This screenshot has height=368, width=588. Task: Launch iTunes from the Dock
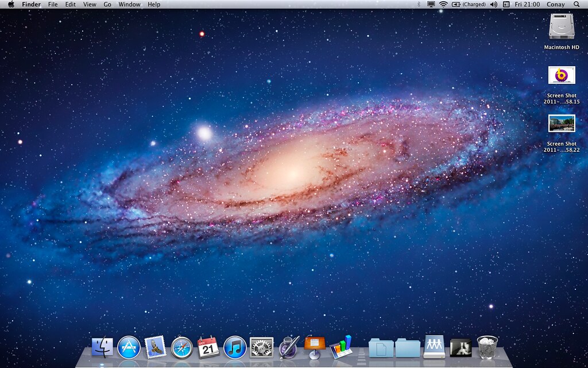tap(235, 347)
